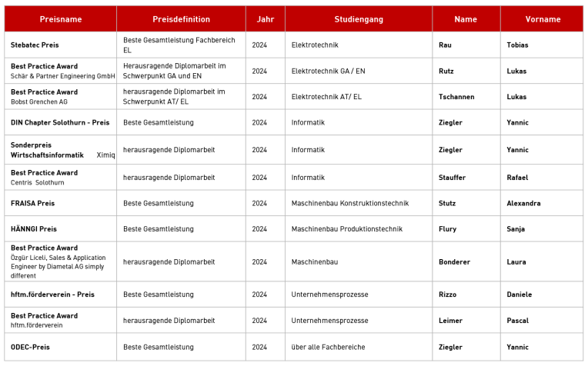This screenshot has height=366, width=588.
Task: Click the Preisname column header
Action: pyautogui.click(x=60, y=19)
